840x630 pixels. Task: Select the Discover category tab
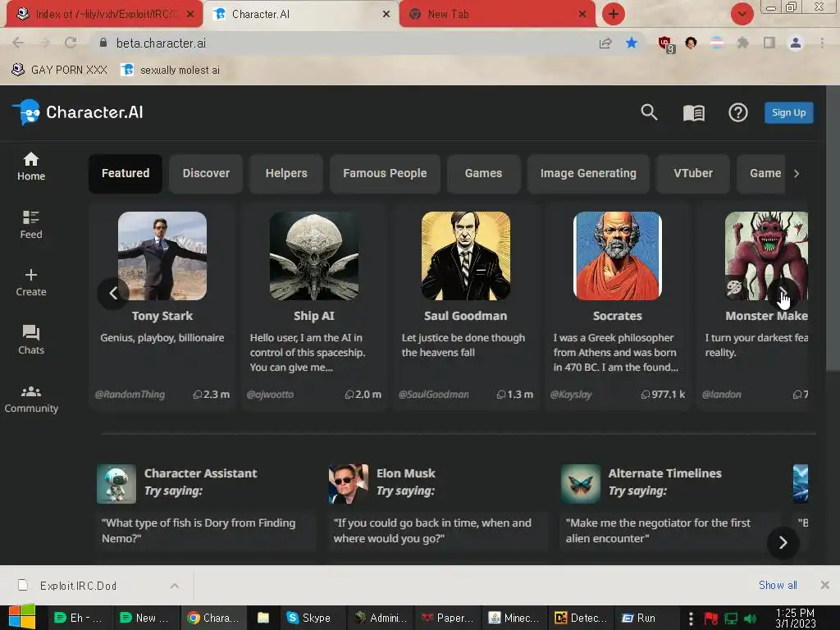tap(206, 174)
